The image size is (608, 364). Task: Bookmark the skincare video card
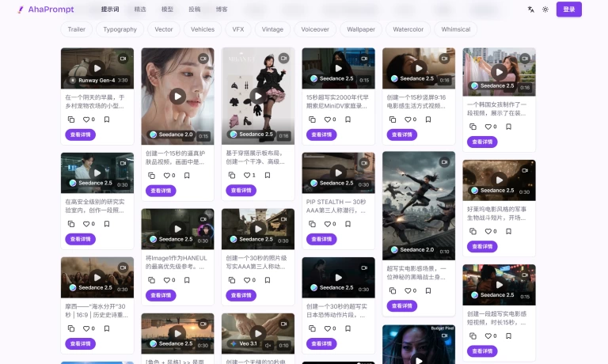[187, 176]
